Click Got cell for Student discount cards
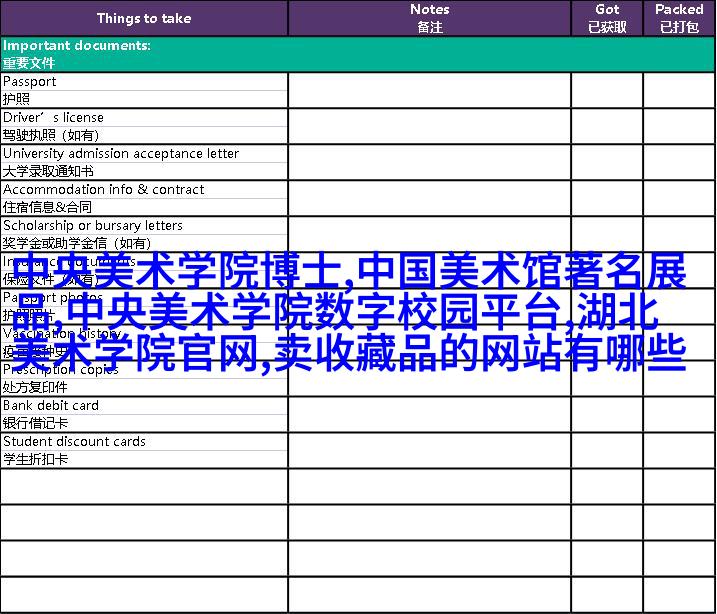Image resolution: width=717 pixels, height=614 pixels. coord(607,451)
